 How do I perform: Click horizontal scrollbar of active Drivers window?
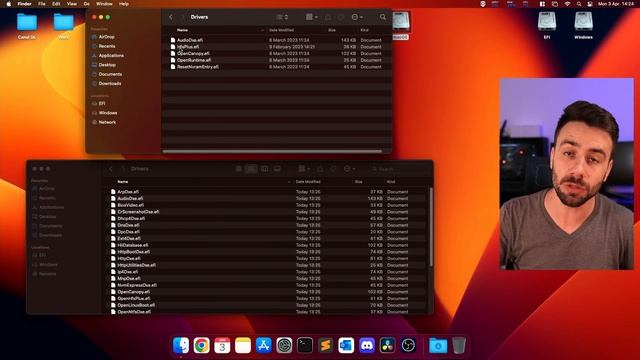(272, 151)
